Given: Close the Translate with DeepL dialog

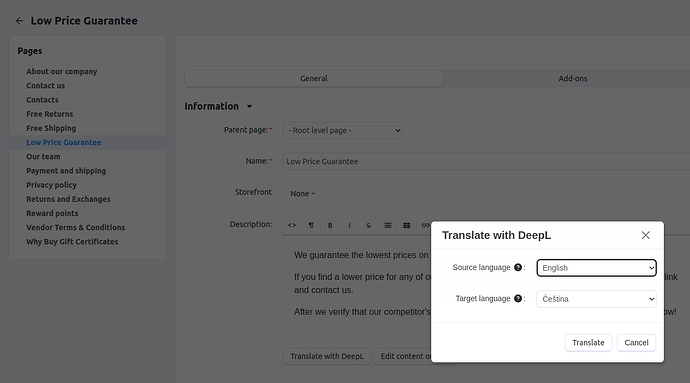Looking at the screenshot, I should coord(646,235).
